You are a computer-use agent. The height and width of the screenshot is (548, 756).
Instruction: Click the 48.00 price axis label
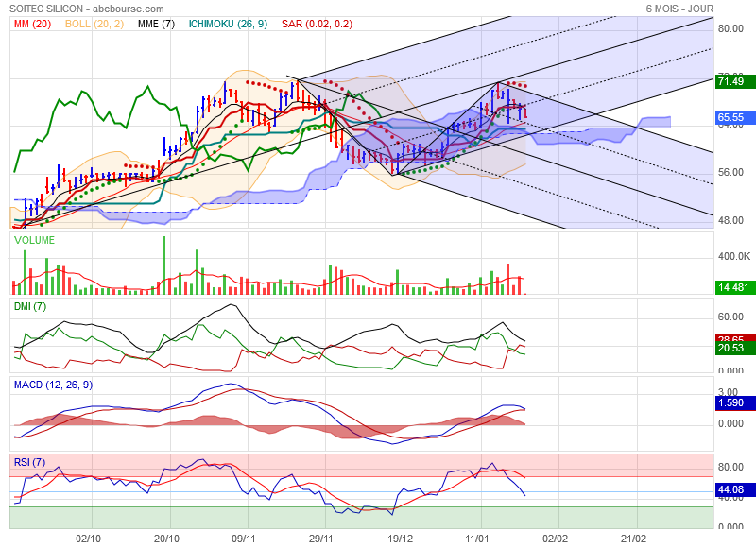click(730, 220)
